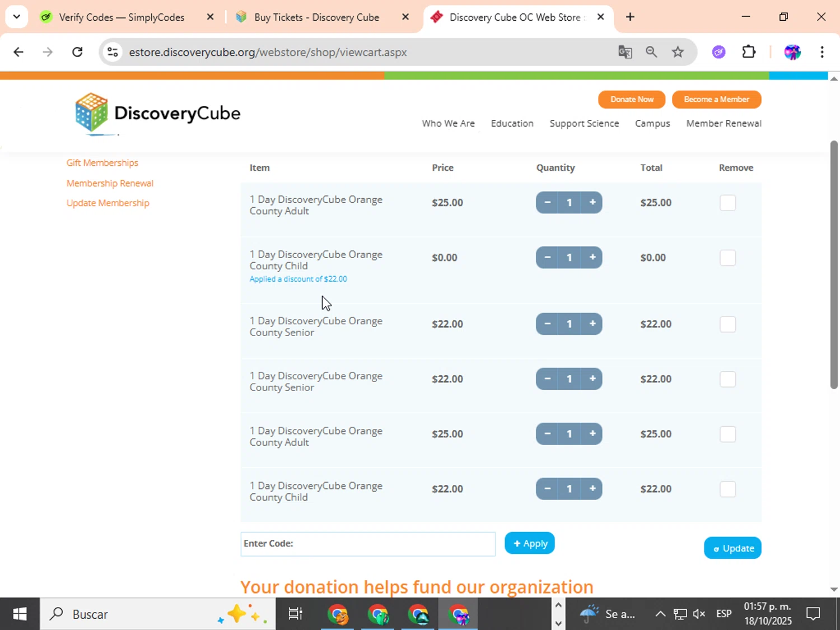This screenshot has width=840, height=630.
Task: Open Who We Are menu
Action: [448, 123]
